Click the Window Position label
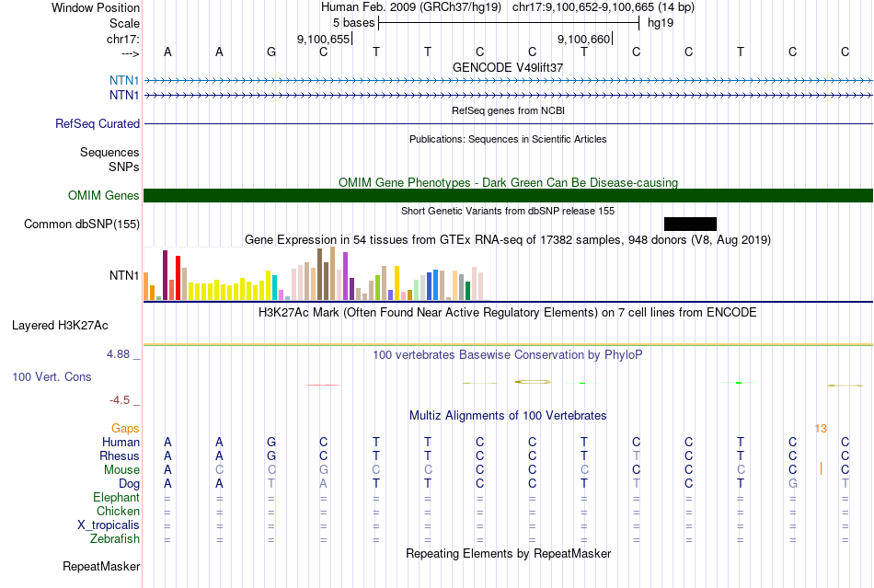This screenshot has height=588, width=874. click(96, 7)
